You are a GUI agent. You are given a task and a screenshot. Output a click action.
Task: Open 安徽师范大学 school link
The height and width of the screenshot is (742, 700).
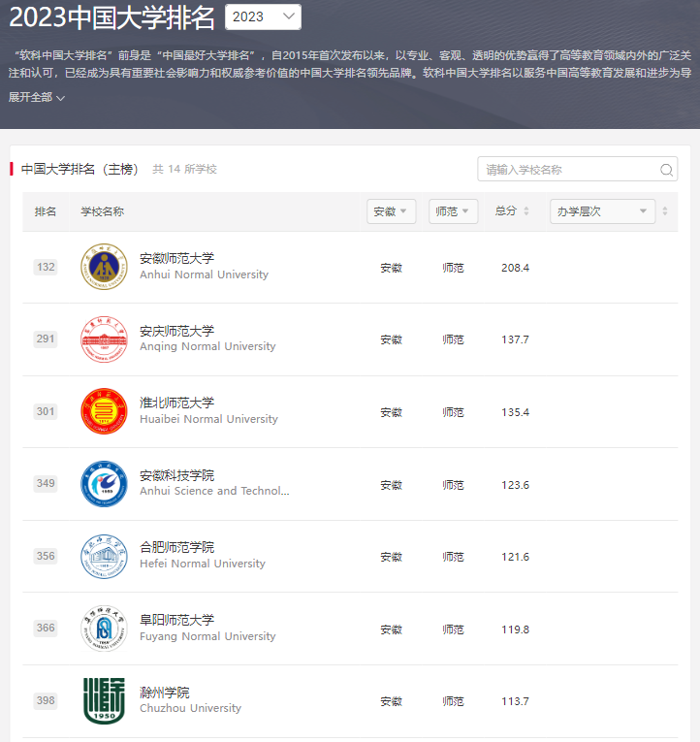click(177, 258)
